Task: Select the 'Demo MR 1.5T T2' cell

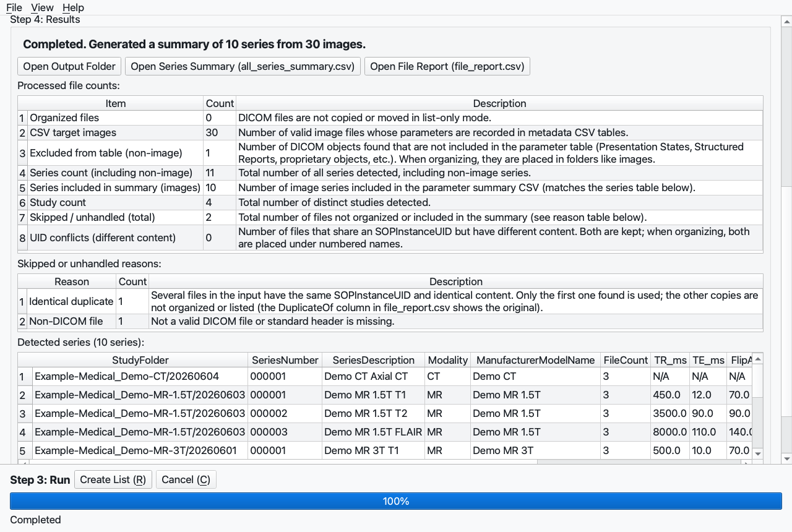Action: coord(374,413)
